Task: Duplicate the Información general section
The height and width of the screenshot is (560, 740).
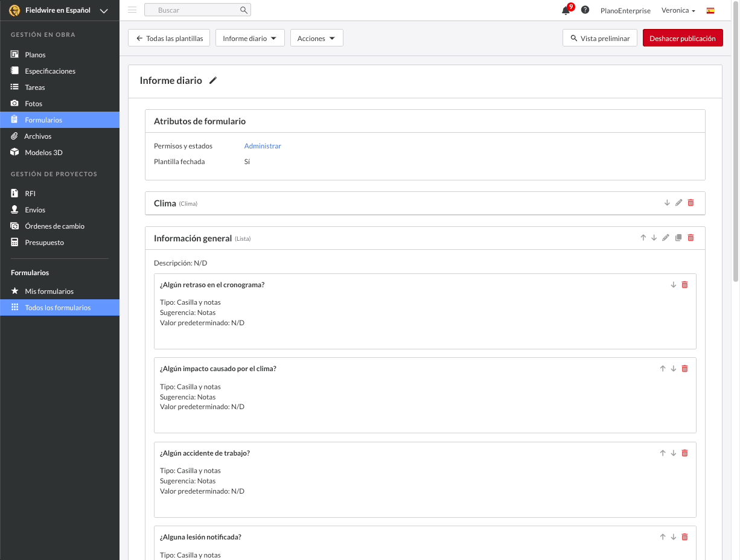Action: tap(678, 238)
